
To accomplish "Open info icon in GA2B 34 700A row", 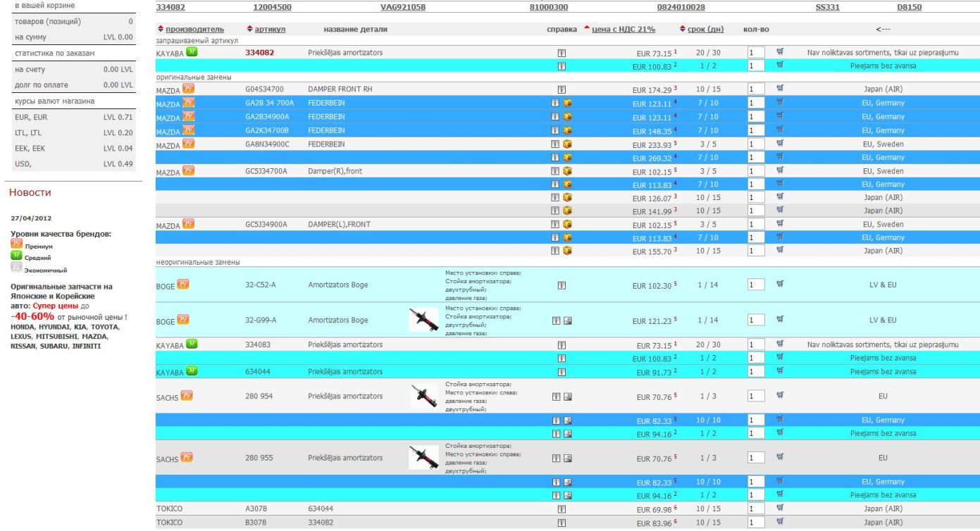I will coord(556,104).
